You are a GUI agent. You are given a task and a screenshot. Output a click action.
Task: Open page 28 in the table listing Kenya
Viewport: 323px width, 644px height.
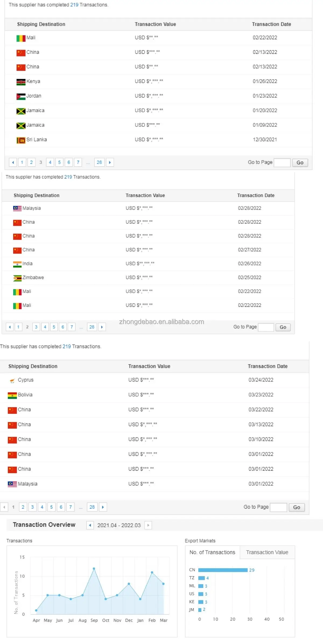pos(99,162)
